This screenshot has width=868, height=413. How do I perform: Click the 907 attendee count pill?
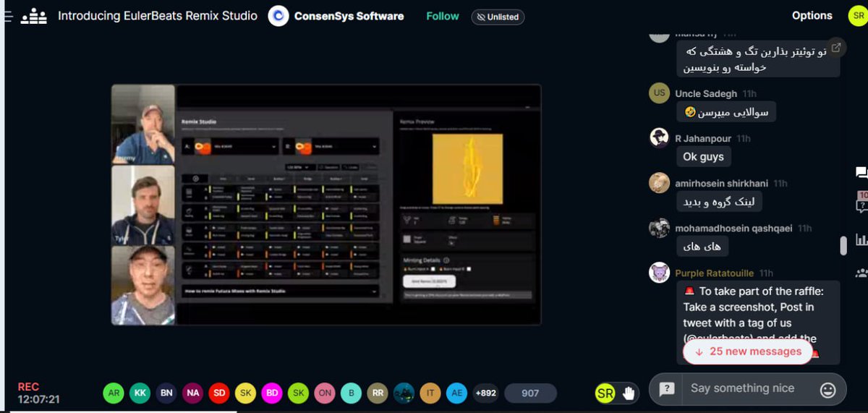click(x=530, y=393)
